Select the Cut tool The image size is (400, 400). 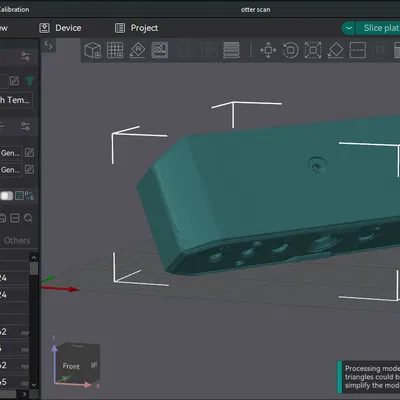(x=358, y=50)
